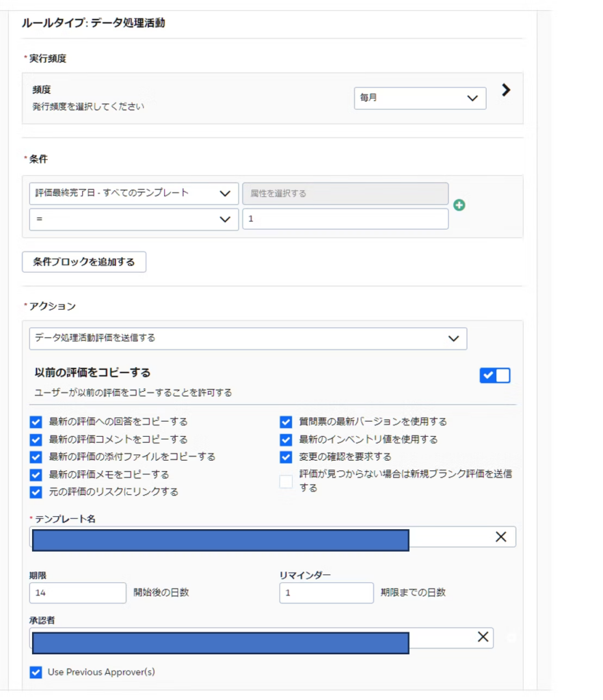Clear the テンプレート名 field with X icon

coord(500,537)
